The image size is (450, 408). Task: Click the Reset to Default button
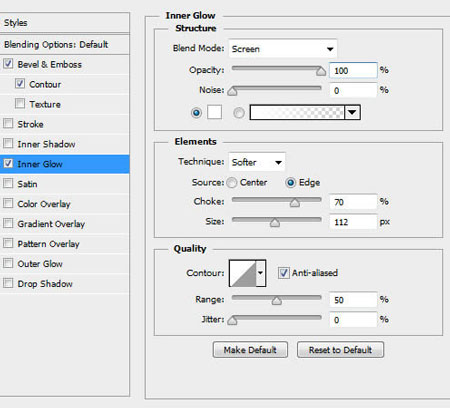click(340, 350)
